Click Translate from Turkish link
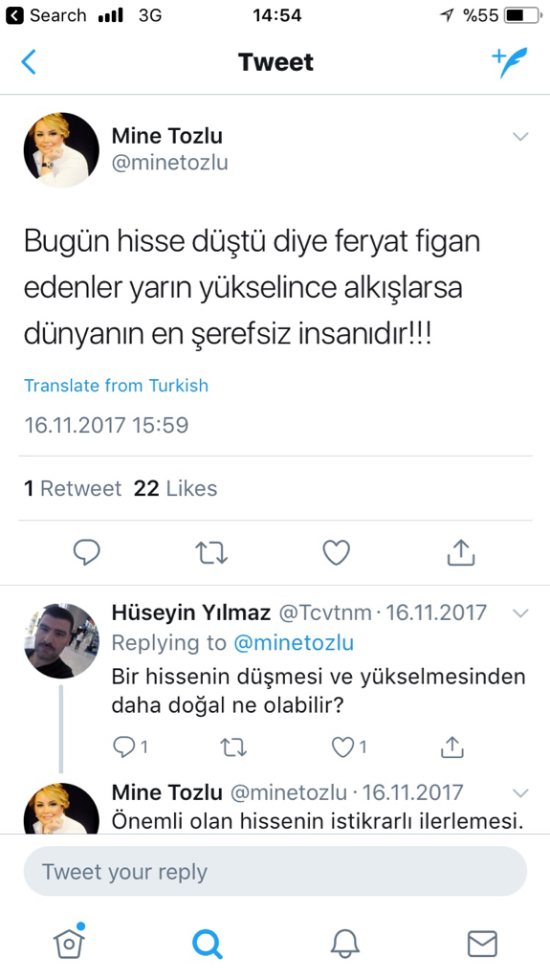Viewport: 550px width, 980px height. [117, 386]
